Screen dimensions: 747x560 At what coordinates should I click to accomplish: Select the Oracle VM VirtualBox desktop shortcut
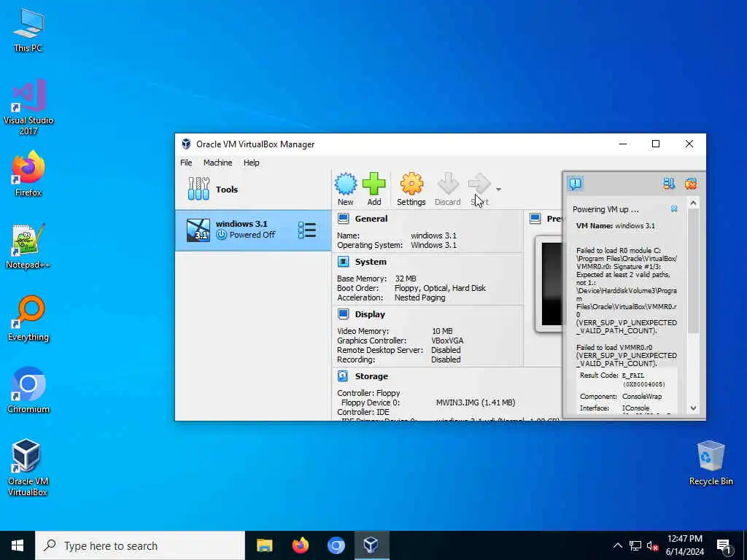coord(28,467)
